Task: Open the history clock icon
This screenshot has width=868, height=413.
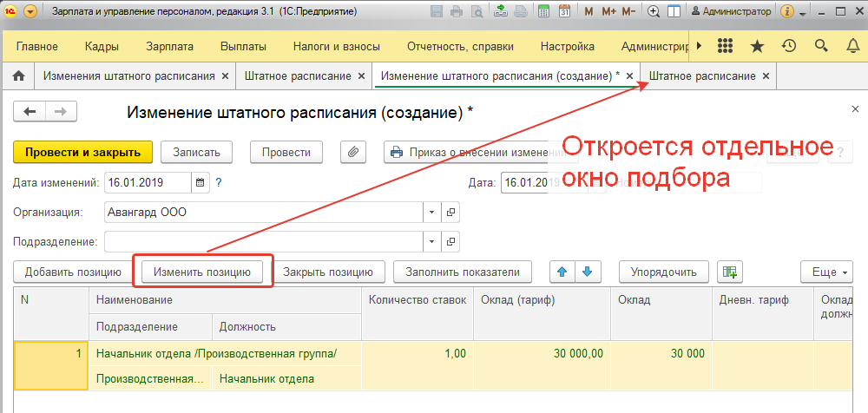Action: coord(789,47)
